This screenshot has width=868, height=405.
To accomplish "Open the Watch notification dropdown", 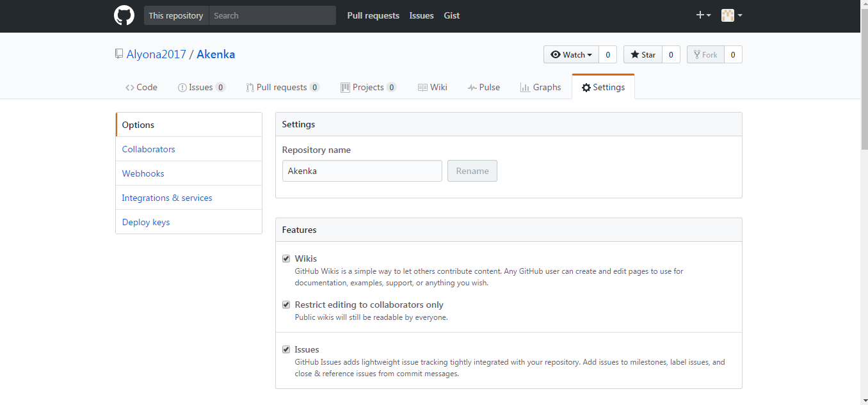I will click(570, 54).
